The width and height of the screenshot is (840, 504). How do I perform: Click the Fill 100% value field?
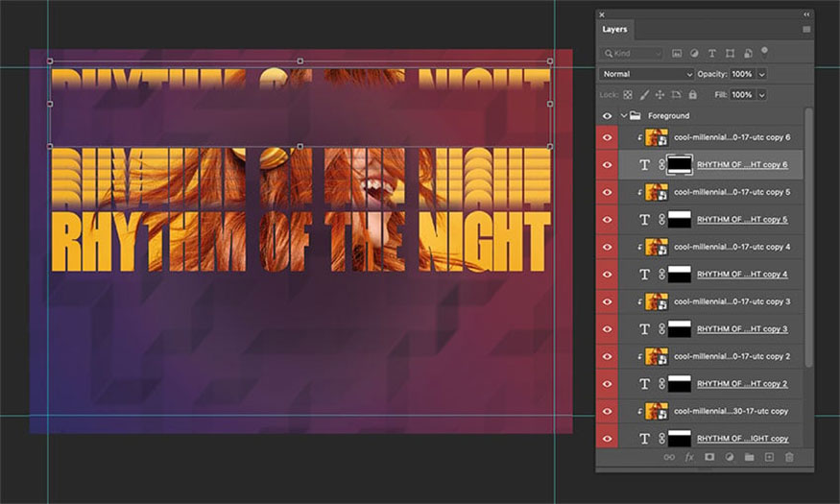(x=742, y=95)
